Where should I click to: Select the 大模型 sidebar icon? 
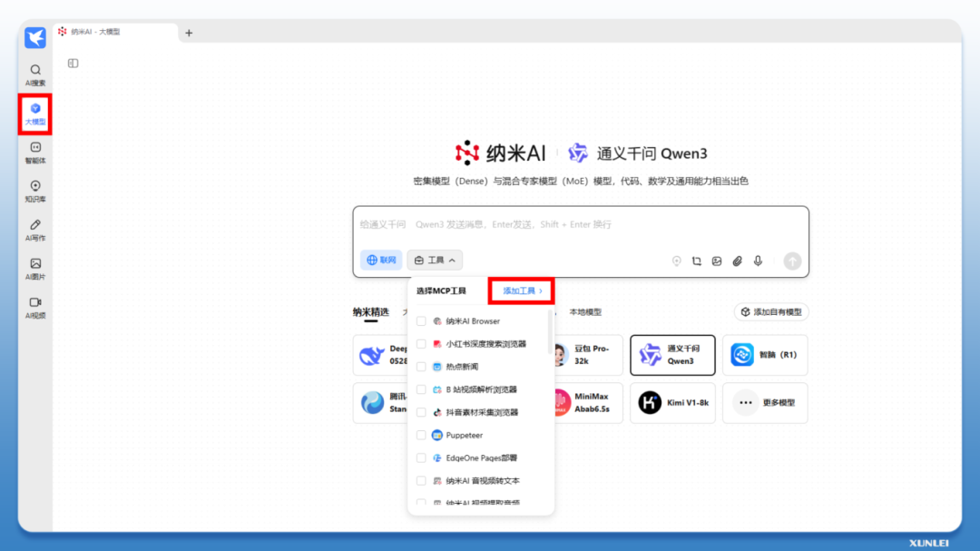pyautogui.click(x=35, y=113)
